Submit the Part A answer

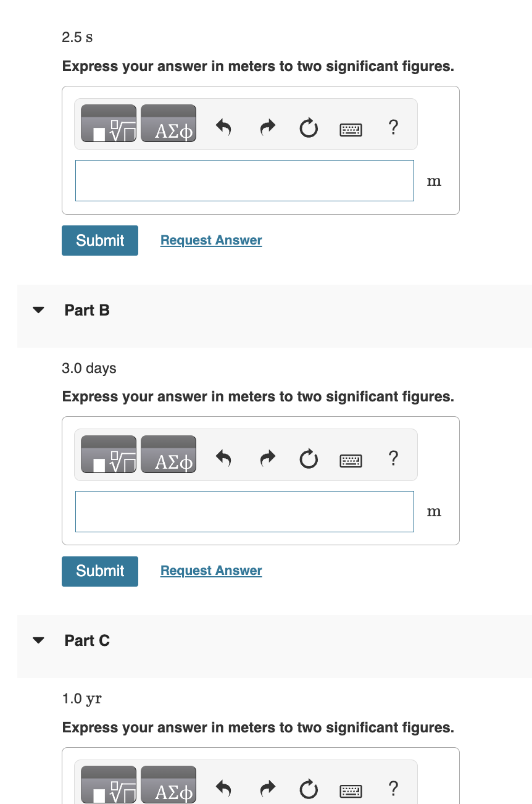(99, 240)
